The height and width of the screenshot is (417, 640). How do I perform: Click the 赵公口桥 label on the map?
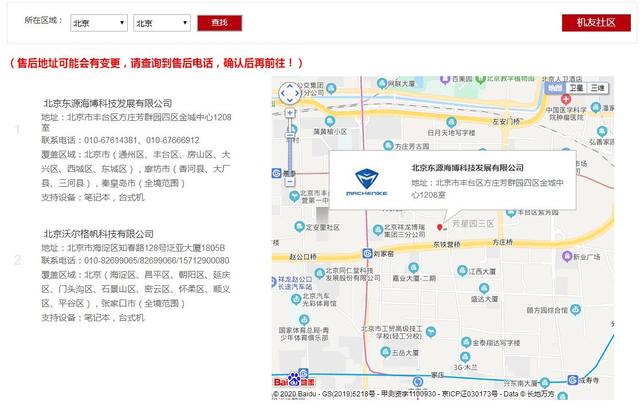click(303, 257)
